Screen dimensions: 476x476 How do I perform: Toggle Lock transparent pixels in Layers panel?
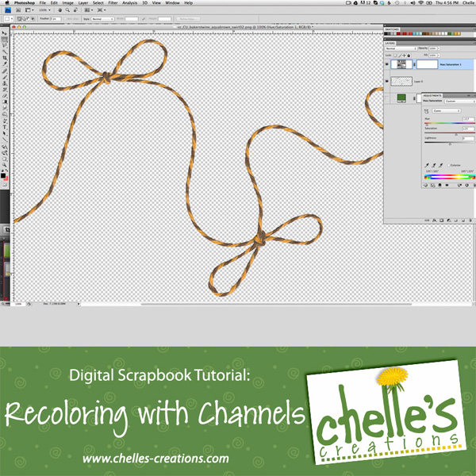(395, 56)
